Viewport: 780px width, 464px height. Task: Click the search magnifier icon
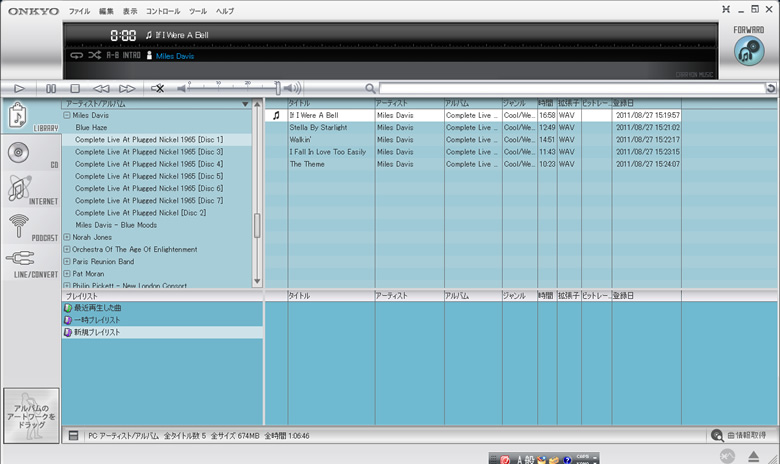pos(370,89)
